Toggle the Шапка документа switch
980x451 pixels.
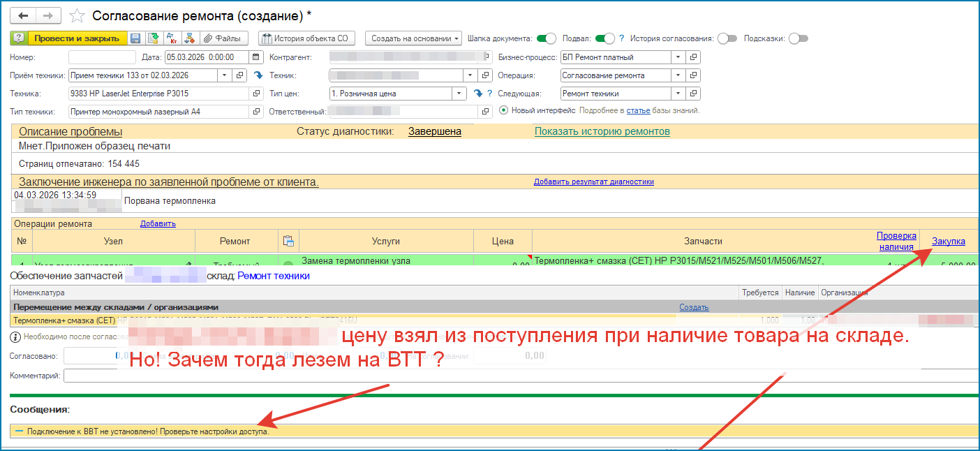pyautogui.click(x=547, y=38)
